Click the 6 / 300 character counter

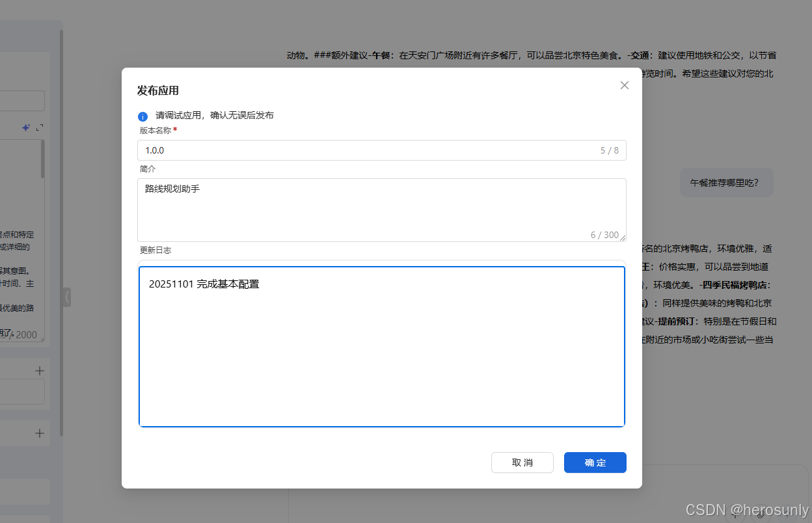pos(605,235)
